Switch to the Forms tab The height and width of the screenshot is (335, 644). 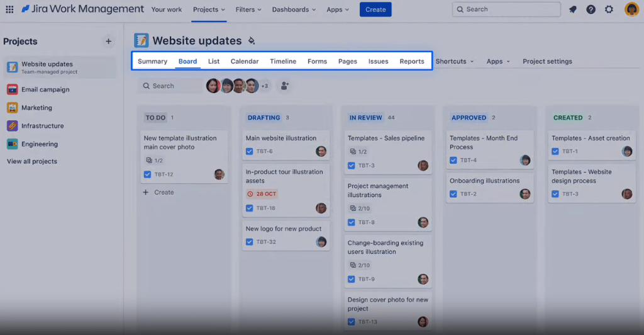click(317, 61)
